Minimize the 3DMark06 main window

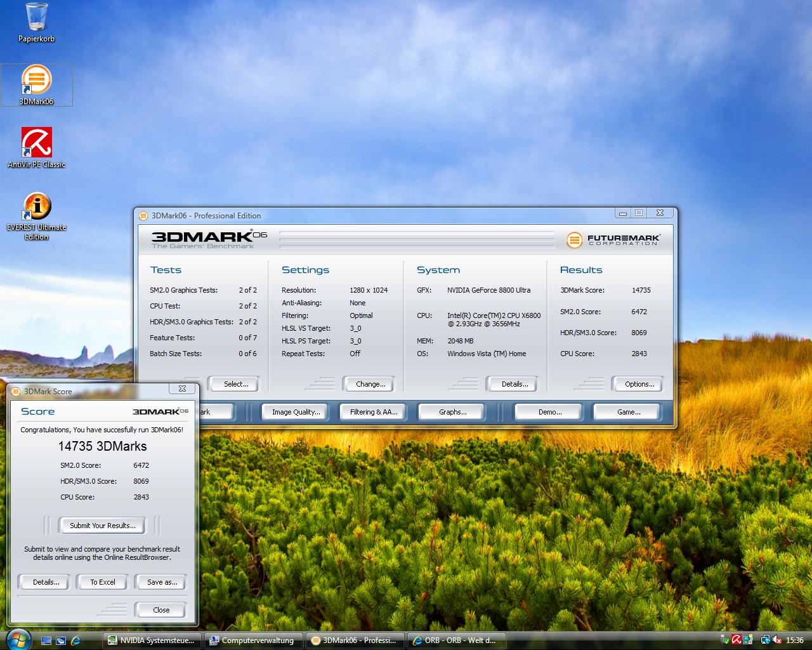tap(623, 213)
